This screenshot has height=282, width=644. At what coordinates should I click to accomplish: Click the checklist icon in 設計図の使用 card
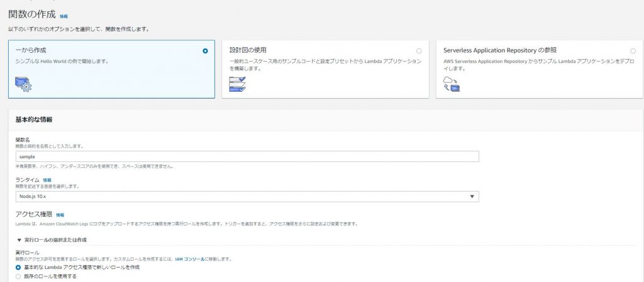[237, 84]
